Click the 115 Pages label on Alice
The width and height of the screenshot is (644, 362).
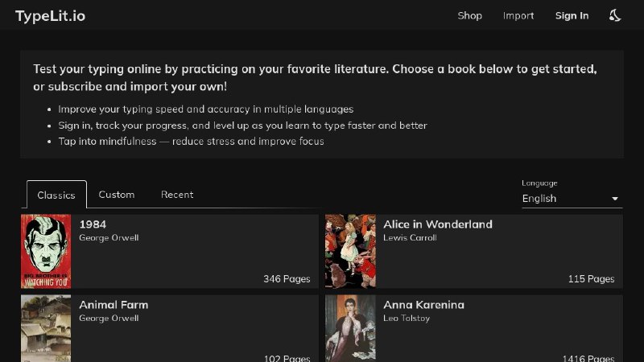(591, 279)
